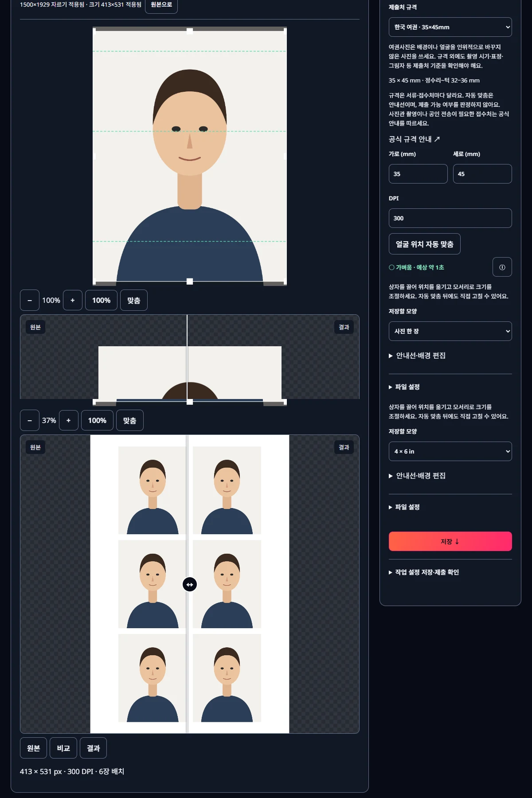Zoom in the 37% preview with plus button
This screenshot has height=798, width=532.
point(68,420)
